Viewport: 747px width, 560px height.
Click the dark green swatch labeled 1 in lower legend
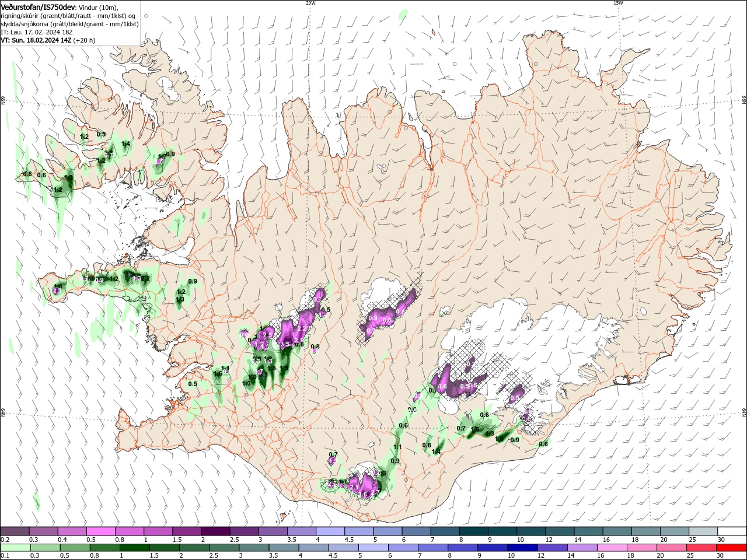click(x=134, y=548)
